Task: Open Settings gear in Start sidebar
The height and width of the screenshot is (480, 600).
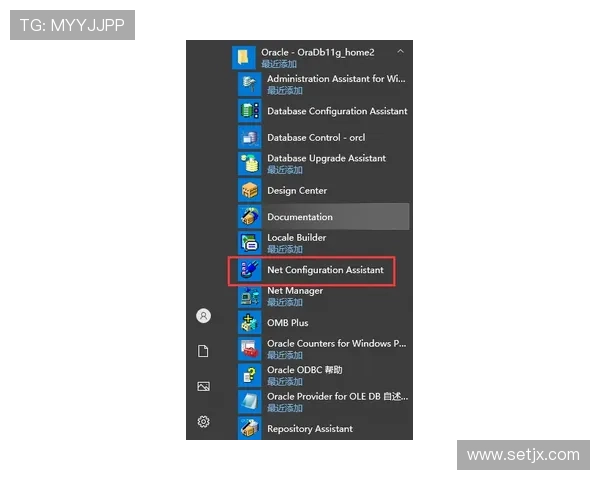Action: point(204,421)
